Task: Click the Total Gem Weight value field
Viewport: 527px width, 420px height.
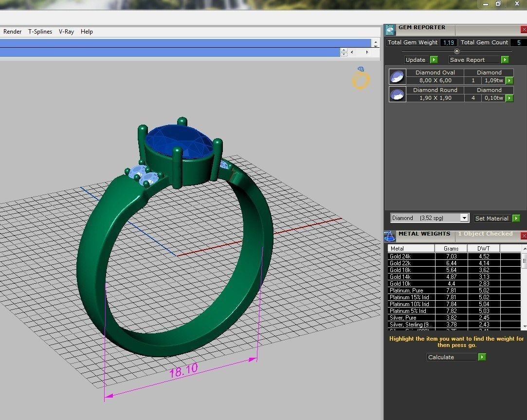Action: tap(448, 42)
